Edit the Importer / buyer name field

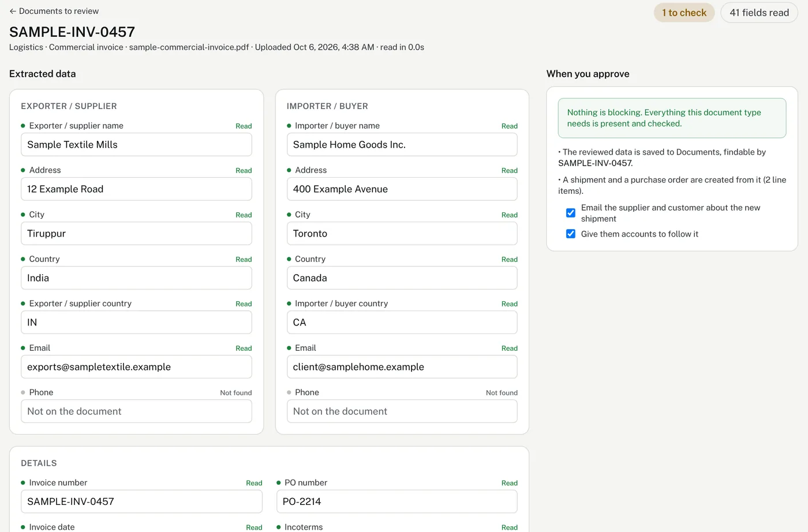tap(402, 145)
